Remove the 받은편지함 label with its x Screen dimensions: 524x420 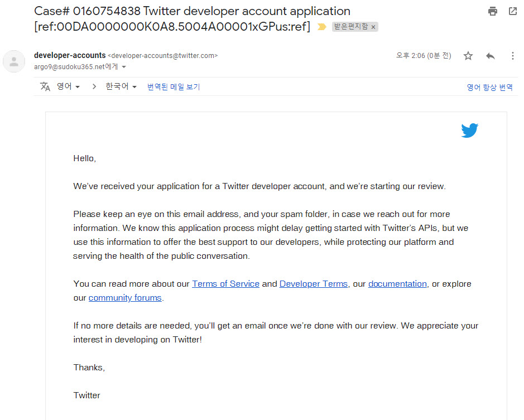tap(373, 27)
